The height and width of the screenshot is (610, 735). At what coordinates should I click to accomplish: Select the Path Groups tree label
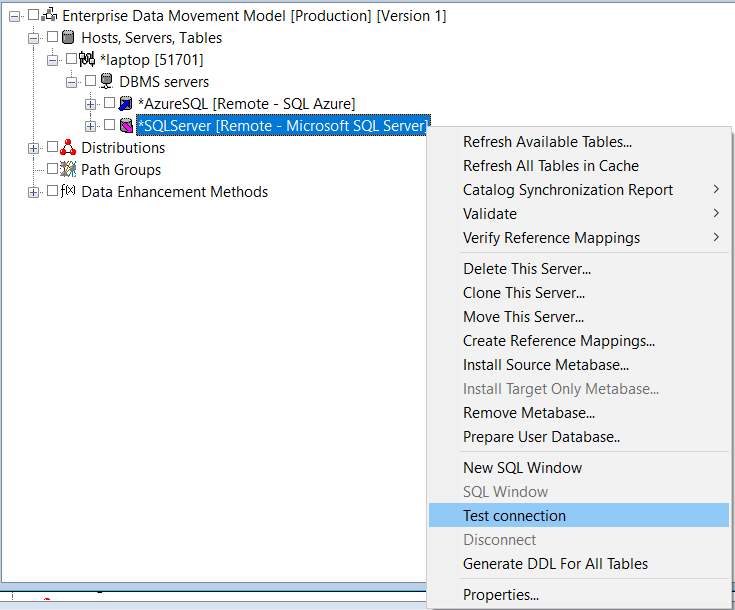point(120,170)
